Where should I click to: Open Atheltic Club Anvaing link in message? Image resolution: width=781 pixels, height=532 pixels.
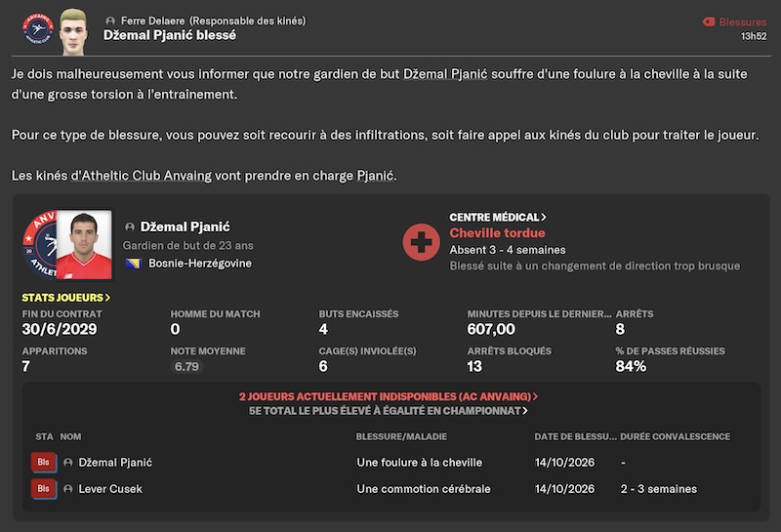tap(141, 176)
